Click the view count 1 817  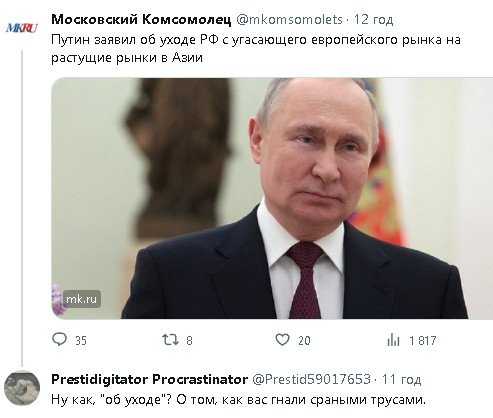point(423,341)
